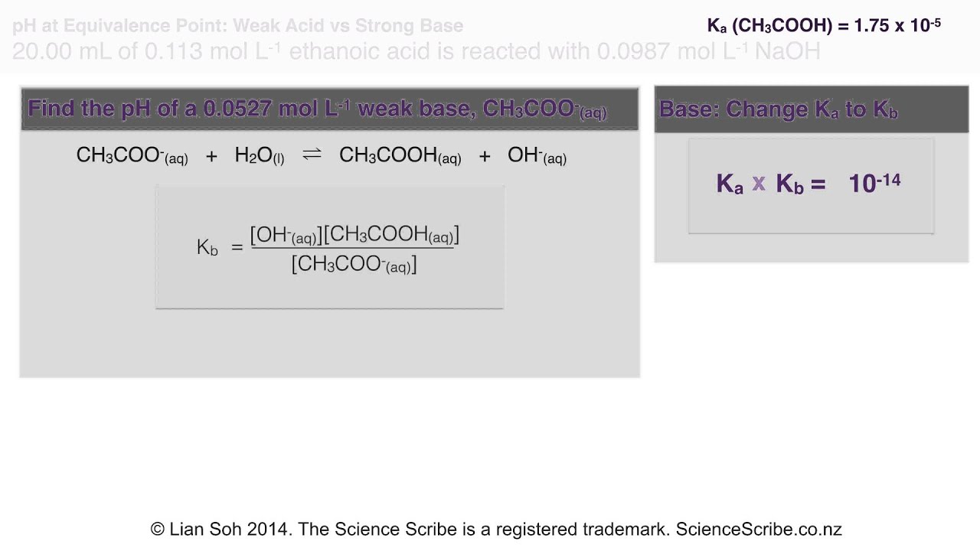The width and height of the screenshot is (980, 551).
Task: Click the '20.00 mL of 0.113 mol' subtitle line
Action: tap(416, 51)
